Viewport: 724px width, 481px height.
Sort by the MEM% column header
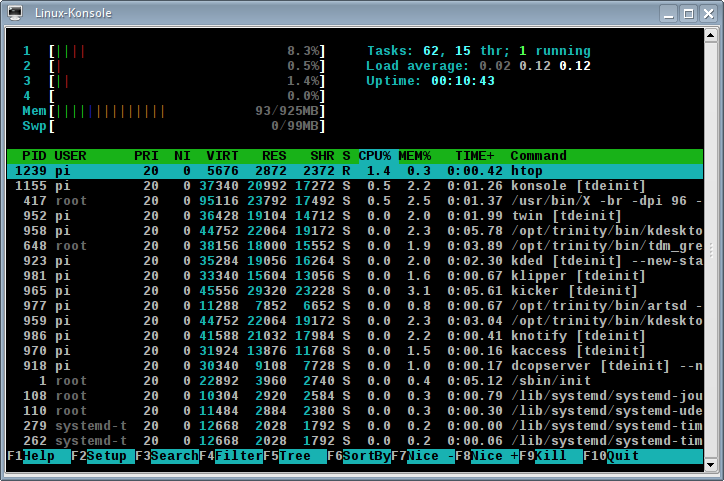[415, 156]
